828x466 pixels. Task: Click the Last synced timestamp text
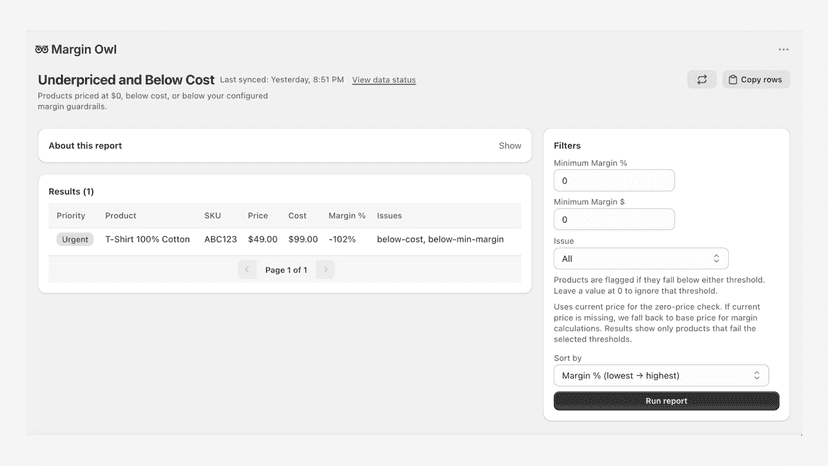(x=282, y=79)
